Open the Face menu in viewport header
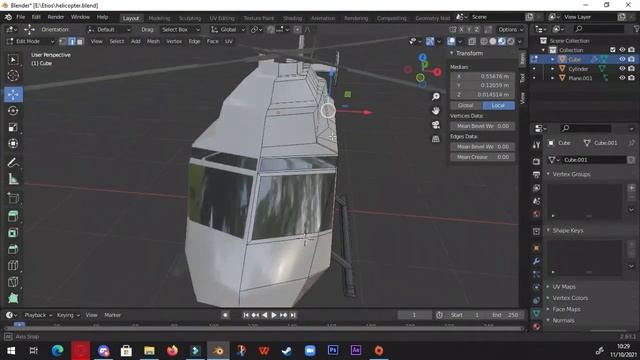This screenshot has height=360, width=640. [x=212, y=41]
